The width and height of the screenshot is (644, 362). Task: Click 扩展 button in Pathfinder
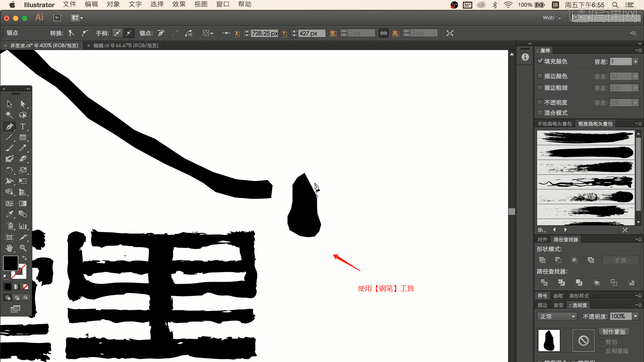pyautogui.click(x=620, y=260)
